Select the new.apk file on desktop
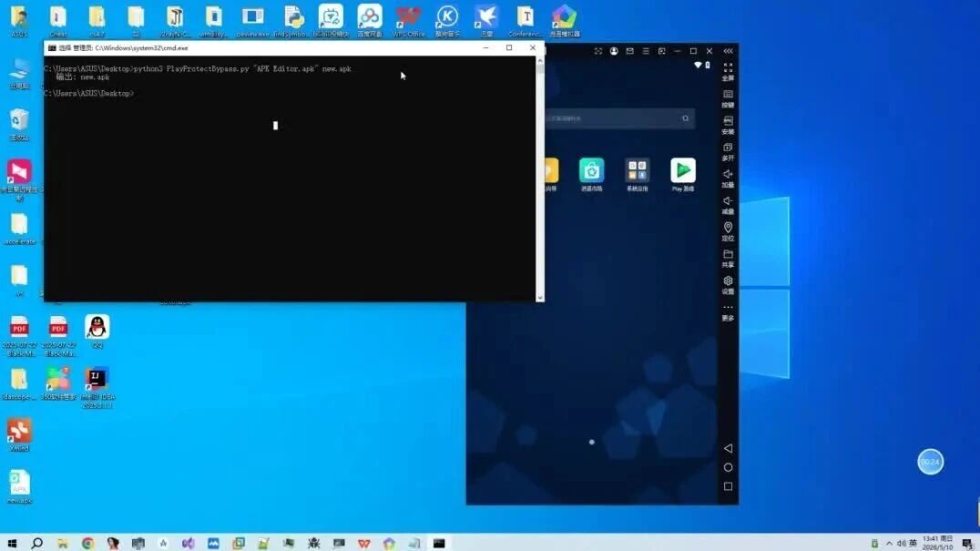 pyautogui.click(x=19, y=486)
